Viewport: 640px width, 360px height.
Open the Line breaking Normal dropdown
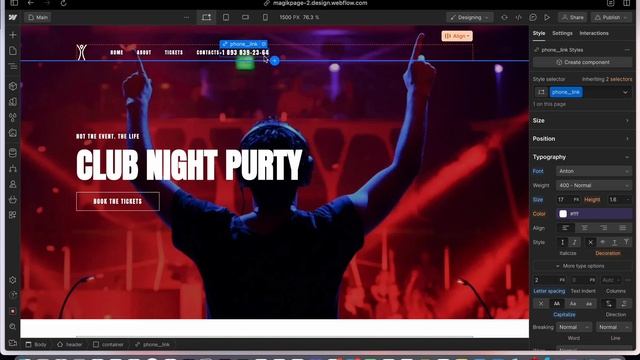[x=614, y=327]
